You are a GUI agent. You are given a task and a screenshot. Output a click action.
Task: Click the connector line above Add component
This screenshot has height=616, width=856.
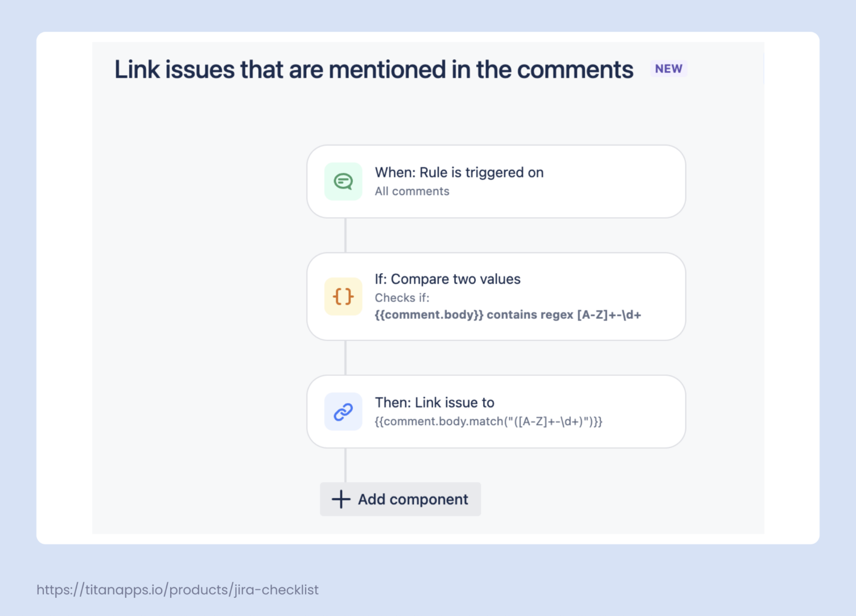click(345, 465)
